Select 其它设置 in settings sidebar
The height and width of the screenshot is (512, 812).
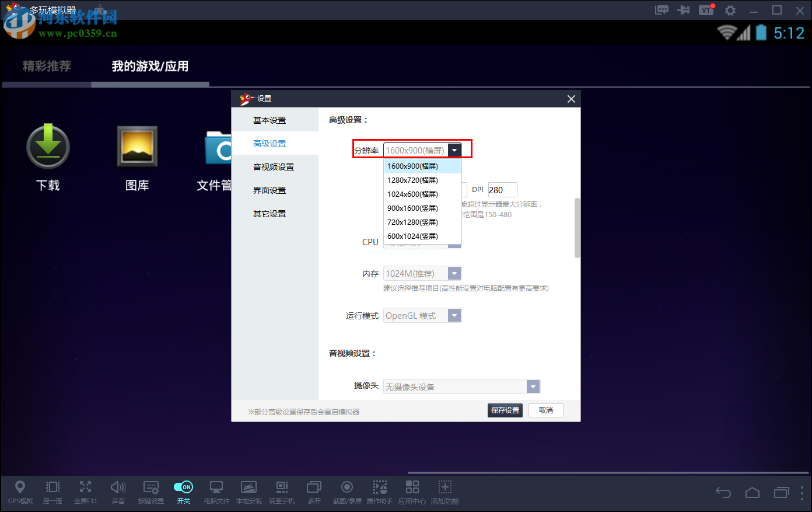click(275, 214)
